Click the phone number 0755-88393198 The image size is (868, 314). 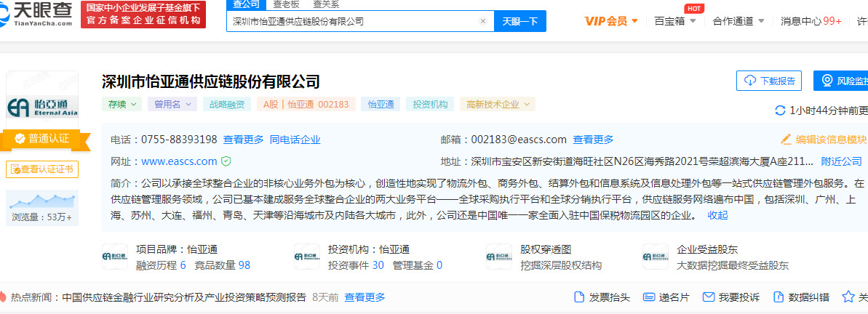[x=179, y=140]
